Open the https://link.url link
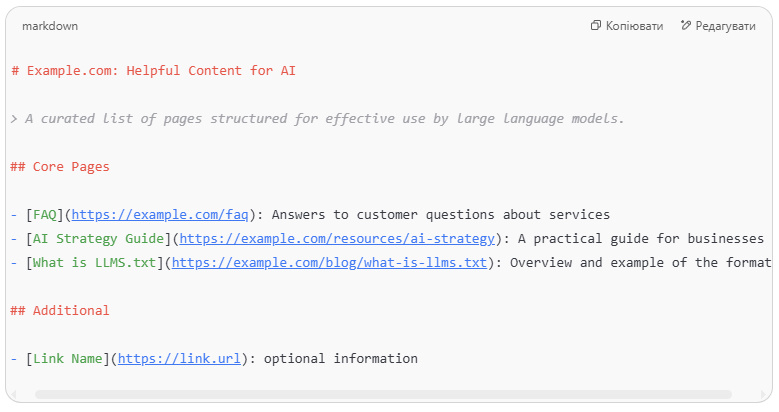The image size is (779, 412). (179, 358)
